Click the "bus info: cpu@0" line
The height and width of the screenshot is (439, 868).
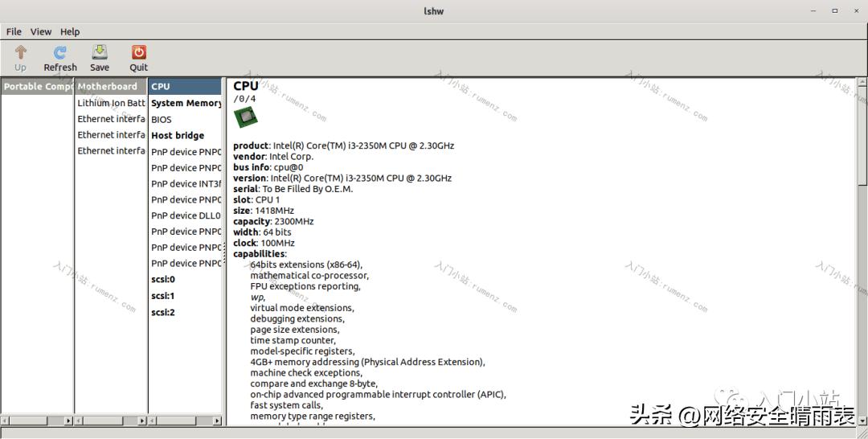coord(268,167)
